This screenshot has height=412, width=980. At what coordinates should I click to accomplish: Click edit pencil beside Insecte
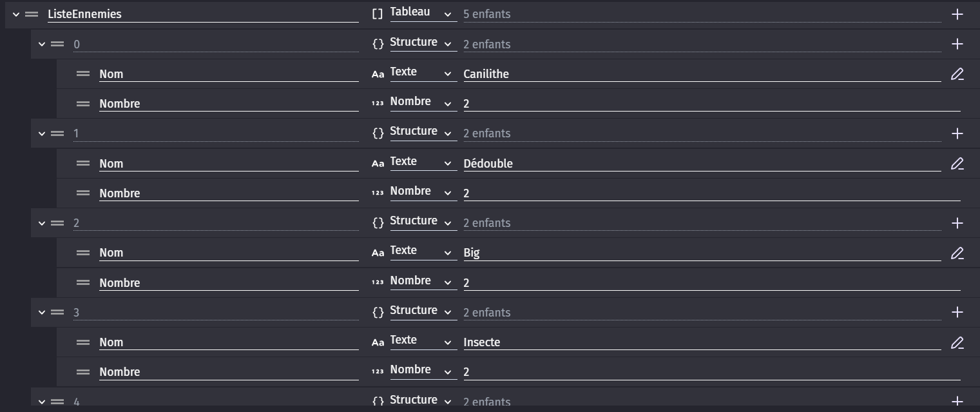click(x=957, y=342)
